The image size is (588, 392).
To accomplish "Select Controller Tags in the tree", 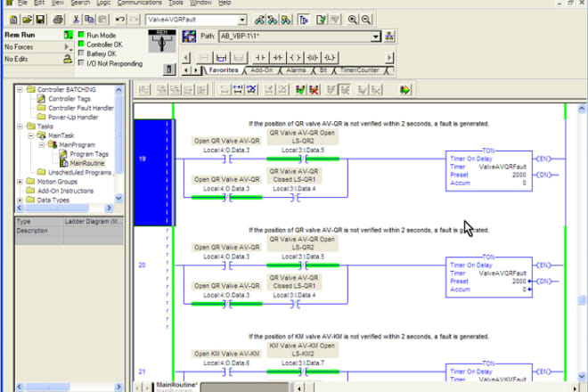I will coord(69,99).
